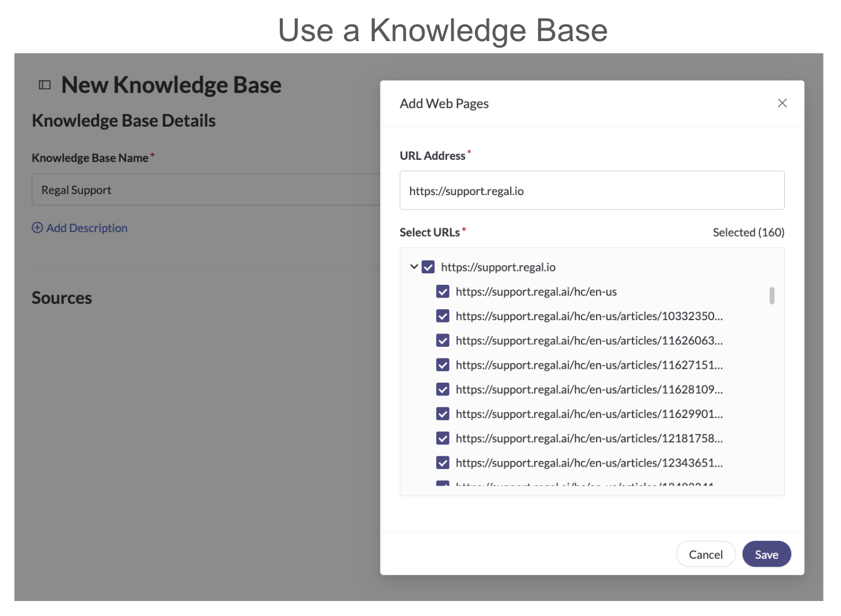
Task: Select the https://support.regal.ai/hc/en-us row text
Action: click(536, 292)
